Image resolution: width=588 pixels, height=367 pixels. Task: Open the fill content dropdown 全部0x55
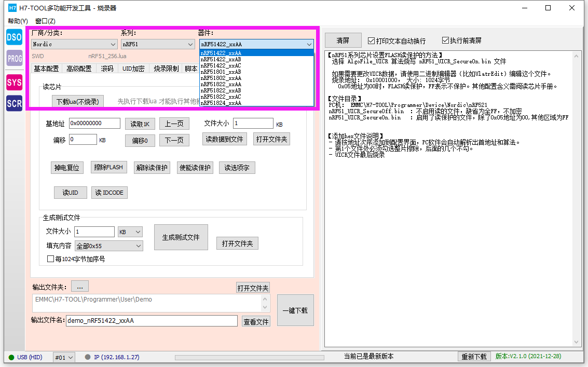109,246
